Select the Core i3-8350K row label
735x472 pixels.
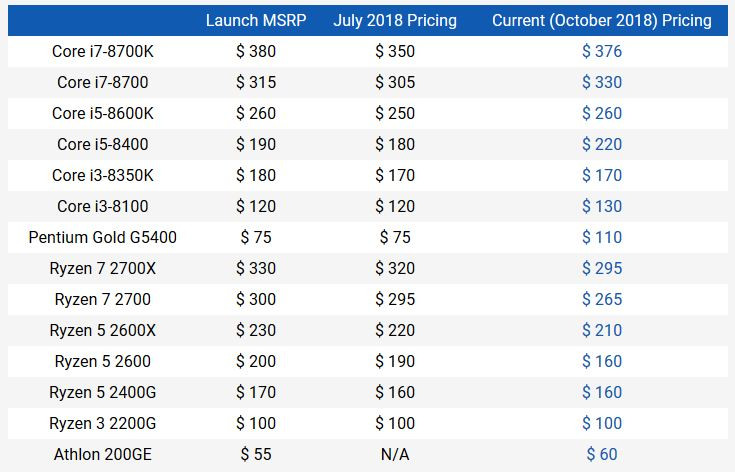coord(103,175)
